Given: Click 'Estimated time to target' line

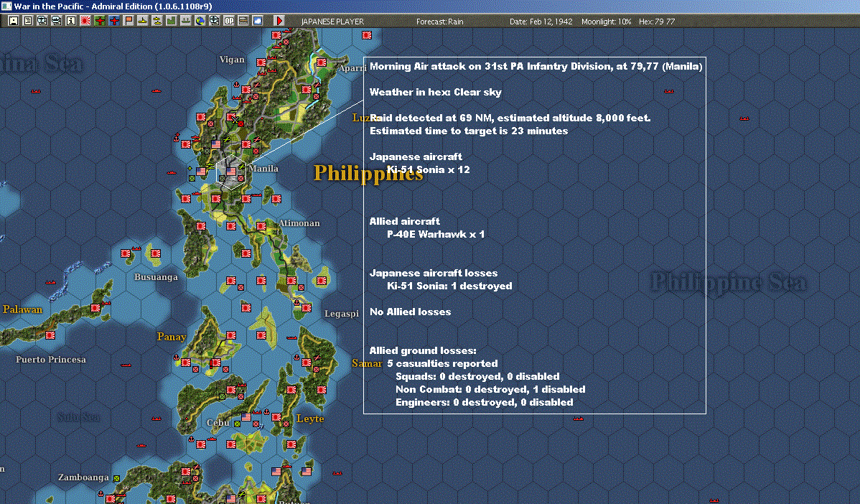Looking at the screenshot, I should point(469,131).
